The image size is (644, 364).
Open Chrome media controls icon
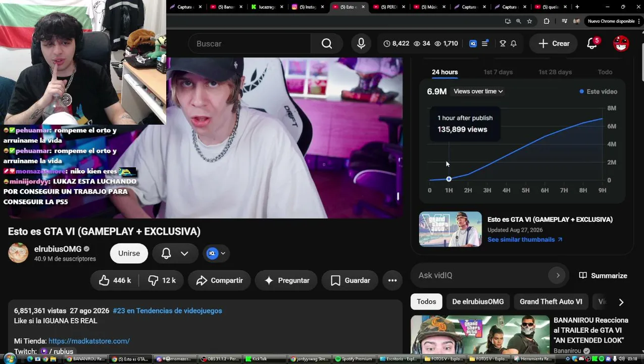(564, 21)
